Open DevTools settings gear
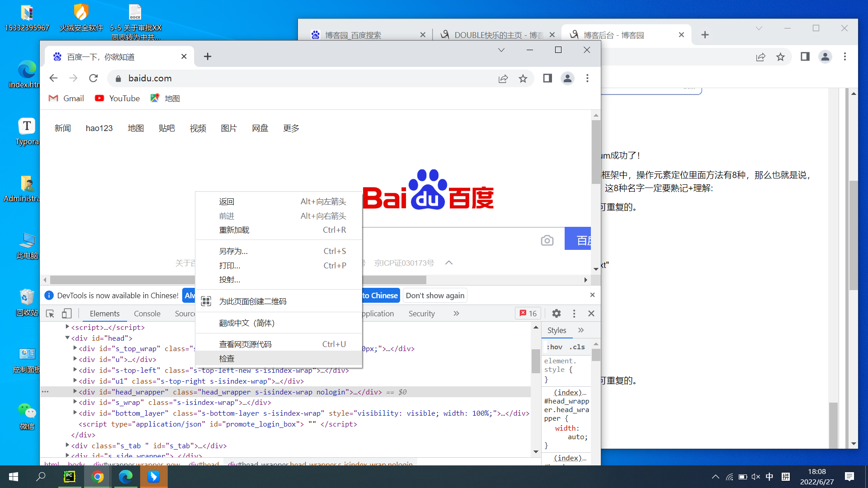This screenshot has width=868, height=488. click(x=557, y=314)
